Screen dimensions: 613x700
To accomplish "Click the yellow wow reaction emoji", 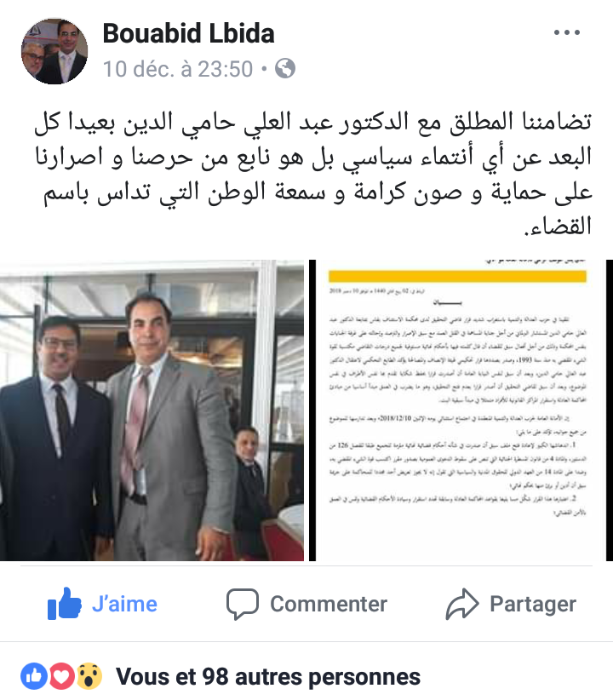I will 89,676.
